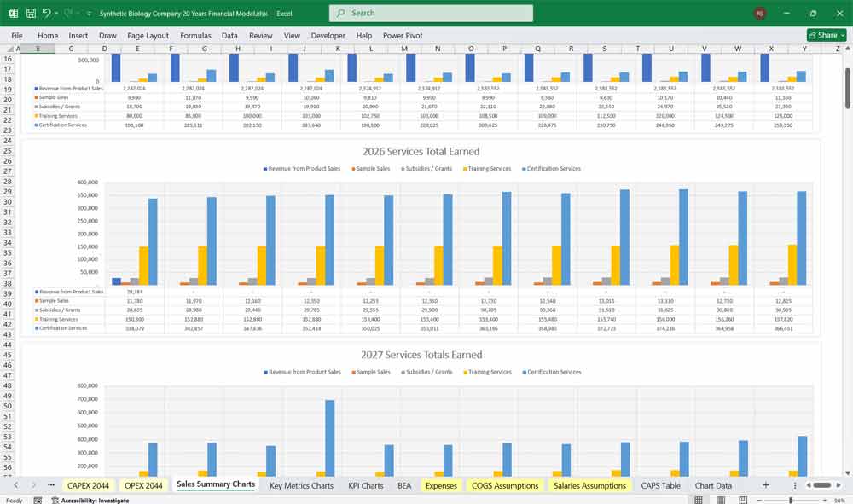Add a new worksheet with the plus button
The image size is (853, 504).
[766, 484]
